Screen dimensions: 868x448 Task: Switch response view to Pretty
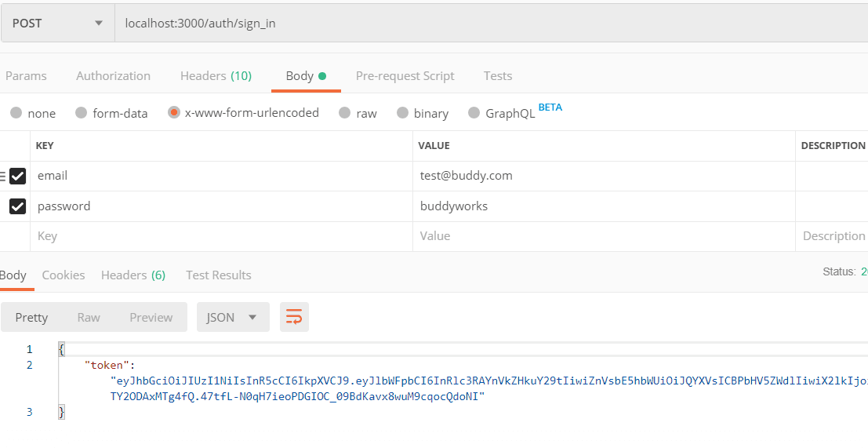31,317
